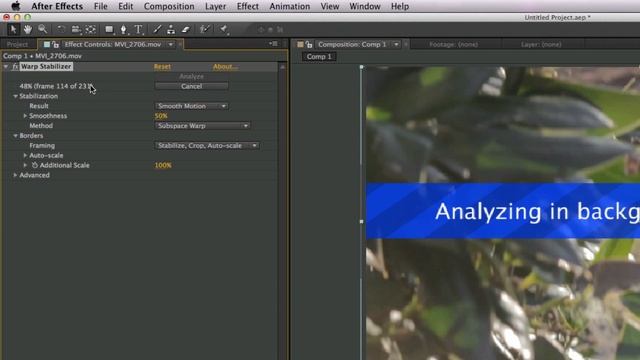Open the Composition viewer dropdown arrow

pos(396,44)
